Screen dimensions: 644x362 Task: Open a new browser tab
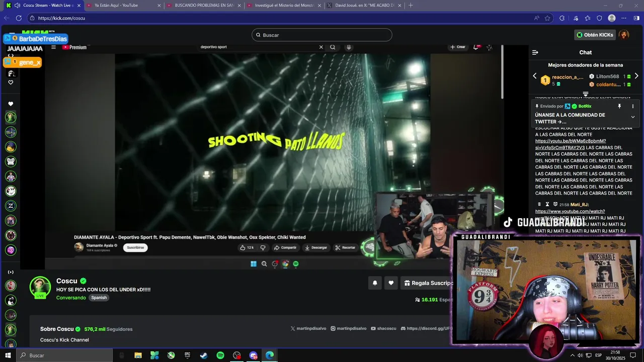click(411, 5)
